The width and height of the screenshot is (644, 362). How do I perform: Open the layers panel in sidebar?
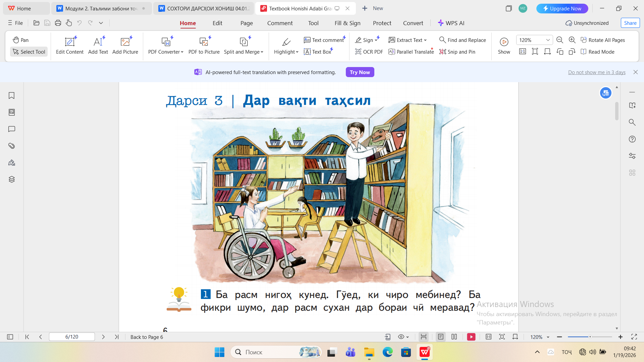click(11, 179)
